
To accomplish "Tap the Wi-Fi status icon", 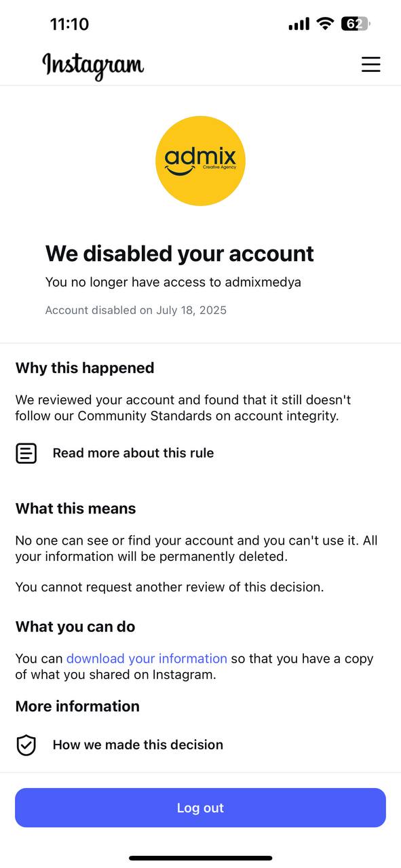I will tap(325, 24).
